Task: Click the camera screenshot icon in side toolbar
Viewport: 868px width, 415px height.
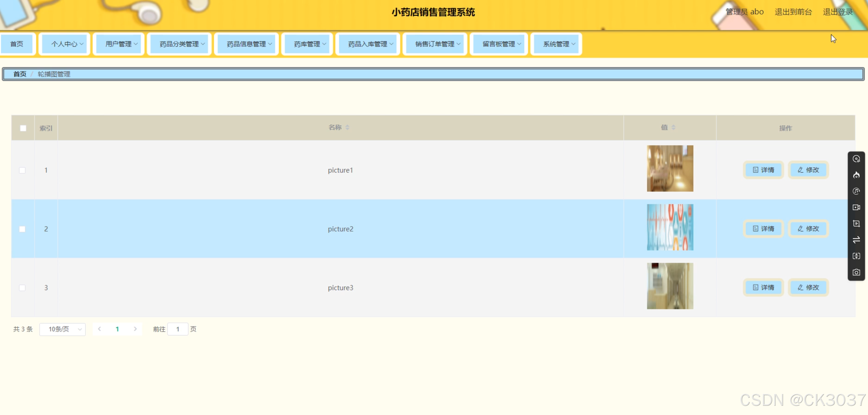Action: click(x=856, y=272)
